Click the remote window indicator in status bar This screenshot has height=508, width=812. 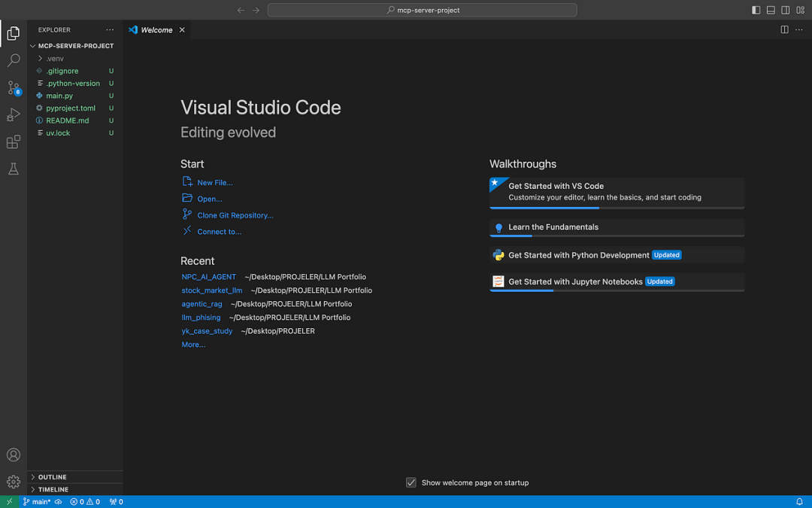tap(9, 502)
